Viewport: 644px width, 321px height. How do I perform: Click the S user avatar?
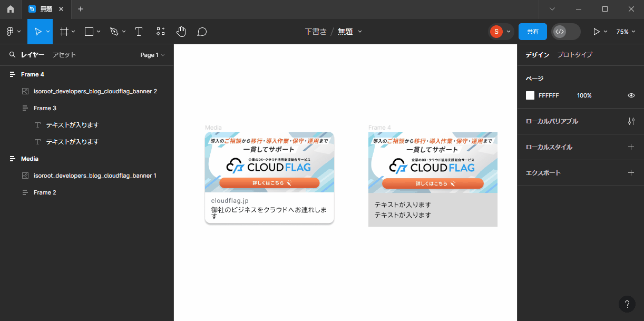coord(496,32)
